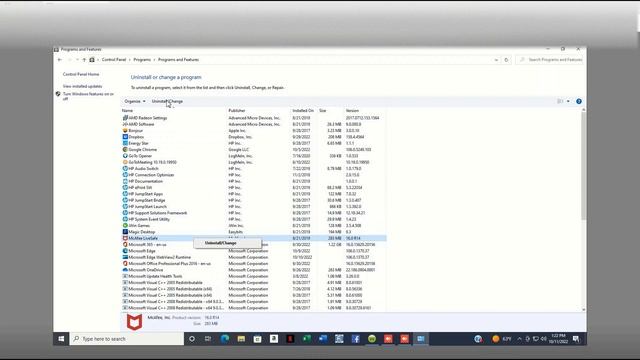Select HP System Event Utility row
The width and height of the screenshot is (640, 360).
(x=253, y=219)
